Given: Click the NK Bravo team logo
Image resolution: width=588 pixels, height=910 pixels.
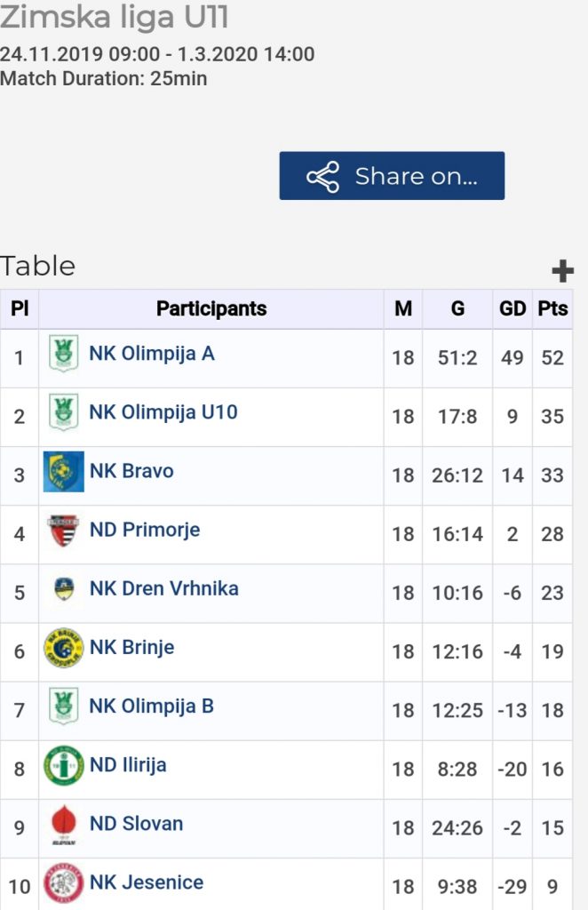Looking at the screenshot, I should 64,472.
